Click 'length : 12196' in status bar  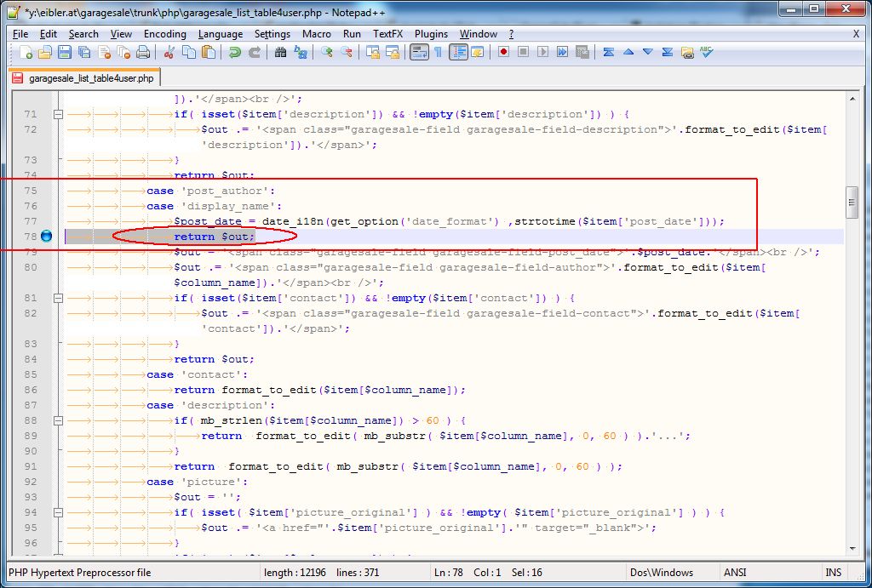coord(295,573)
